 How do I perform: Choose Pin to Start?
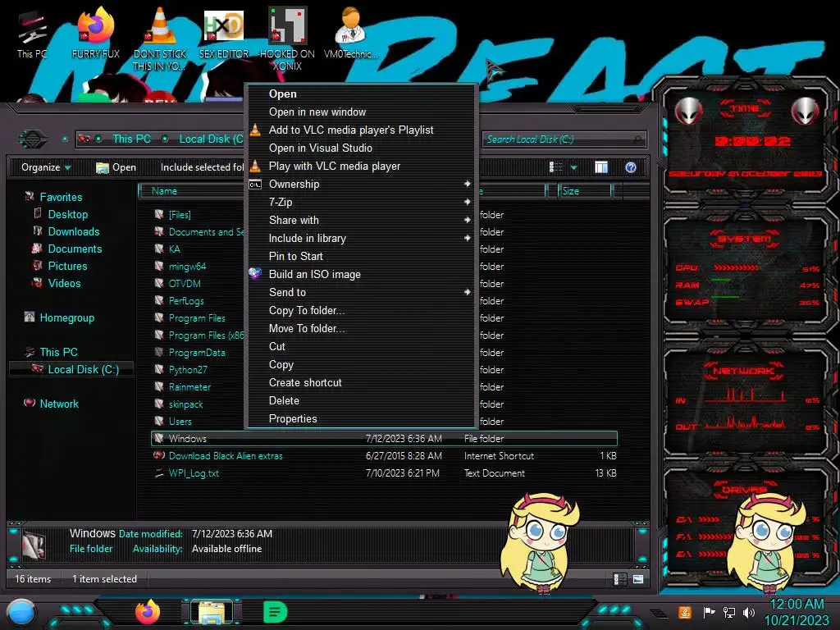tap(362, 256)
